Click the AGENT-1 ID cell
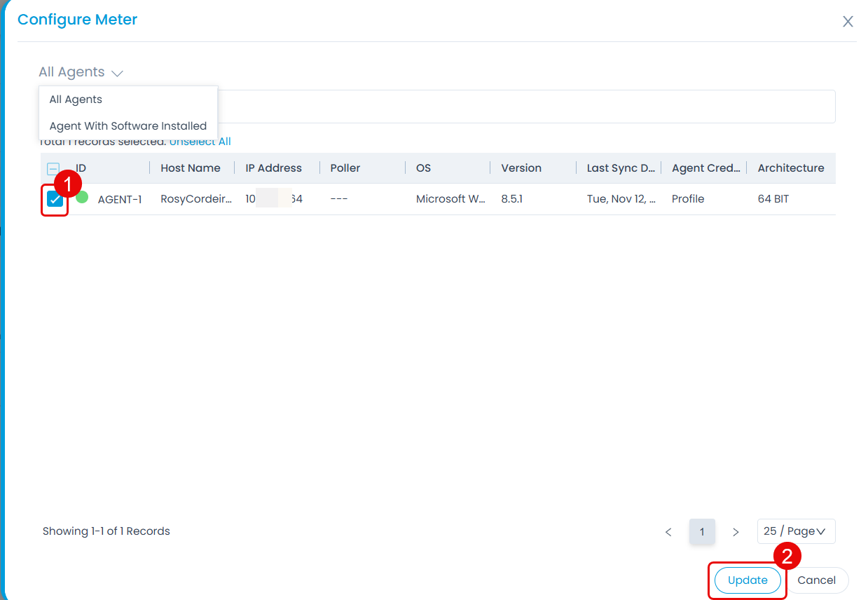 (120, 200)
